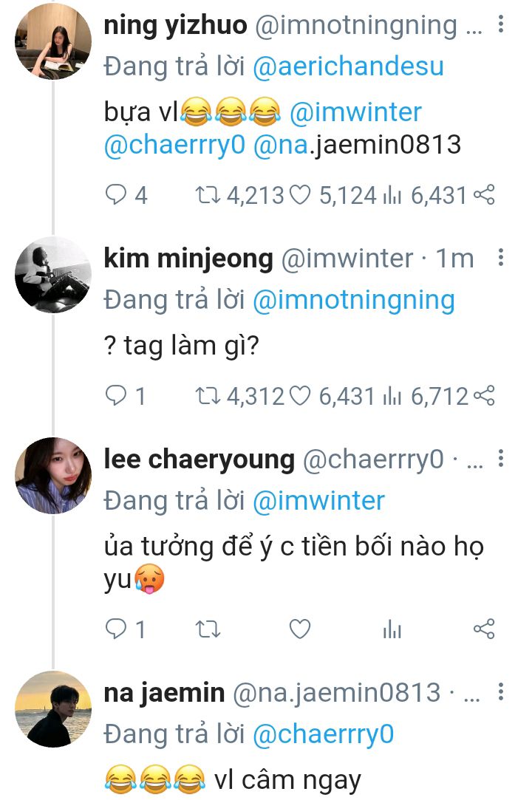Share kim minjeong's tweet
This screenshot has height=800, width=532.
click(x=483, y=397)
